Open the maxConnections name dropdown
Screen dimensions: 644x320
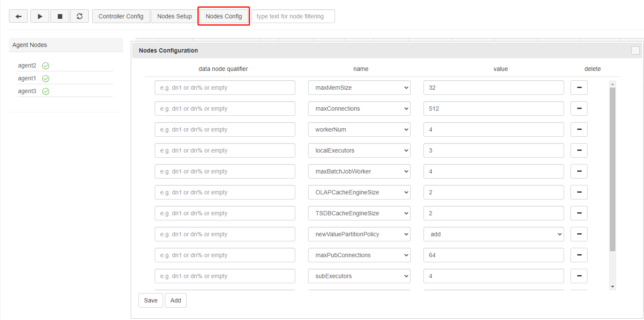[359, 109]
